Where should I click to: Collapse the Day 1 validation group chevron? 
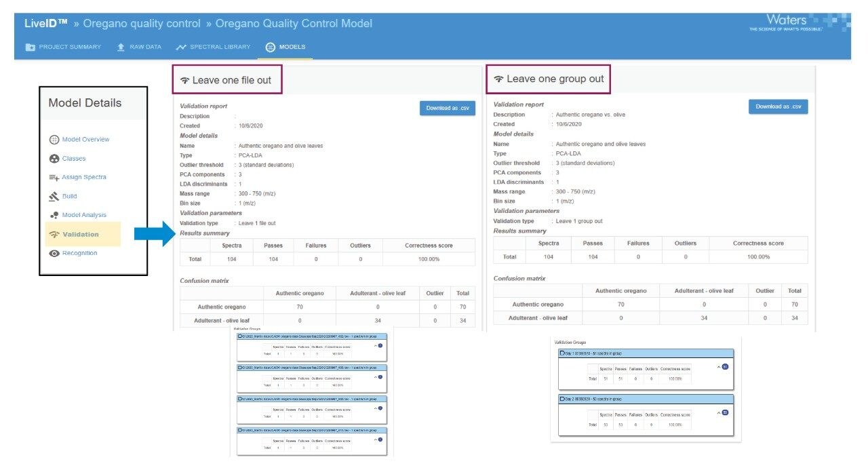coord(719,367)
